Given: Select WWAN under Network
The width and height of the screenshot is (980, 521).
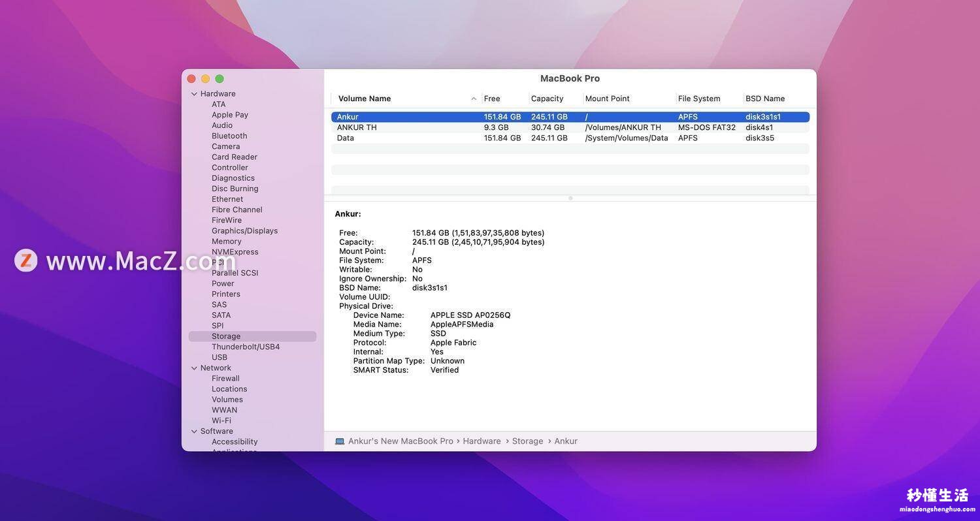Looking at the screenshot, I should coord(224,410).
